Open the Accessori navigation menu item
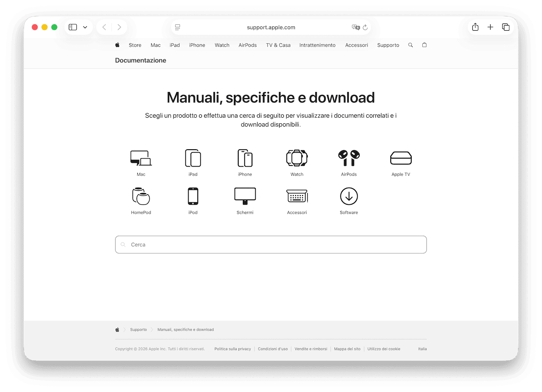The width and height of the screenshot is (542, 392). [x=357, y=45]
